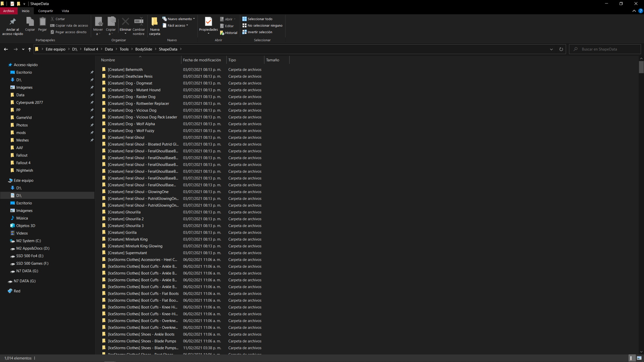Screen dimensions: 644x362
Task: Switch to large icons view in status bar
Action: click(x=639, y=358)
